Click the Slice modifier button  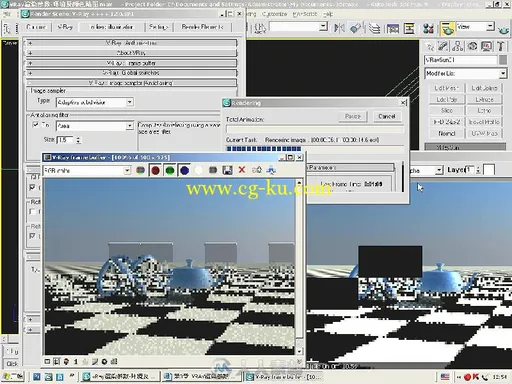click(446, 110)
